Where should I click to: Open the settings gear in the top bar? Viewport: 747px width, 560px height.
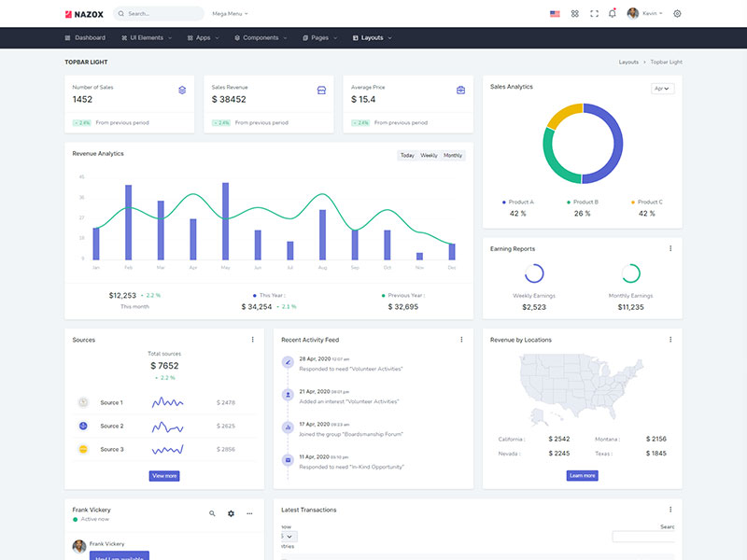pos(677,14)
